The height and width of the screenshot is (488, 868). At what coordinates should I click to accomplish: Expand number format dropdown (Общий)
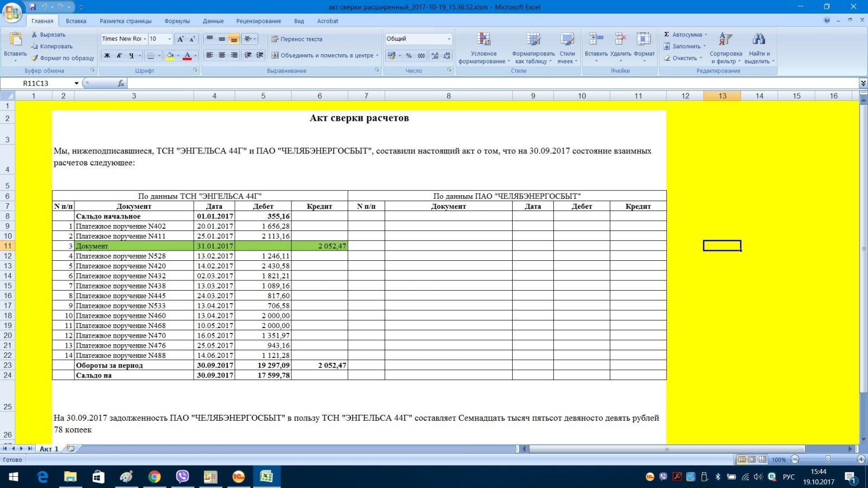(x=449, y=39)
